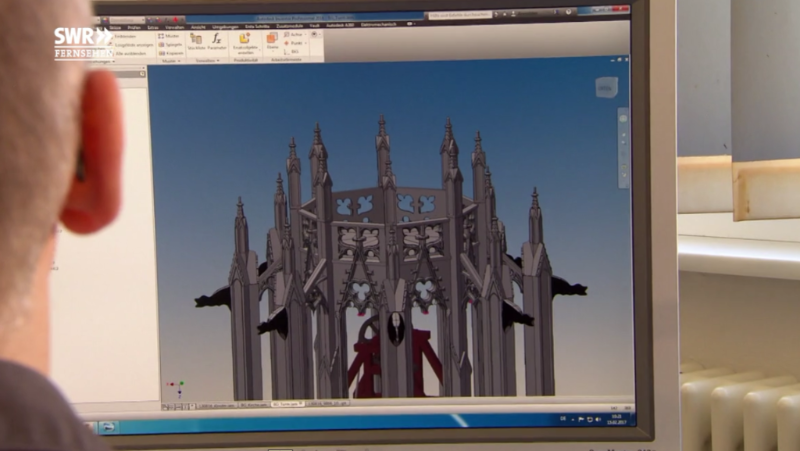
Task: Select the second document tab at bottom
Action: [254, 405]
